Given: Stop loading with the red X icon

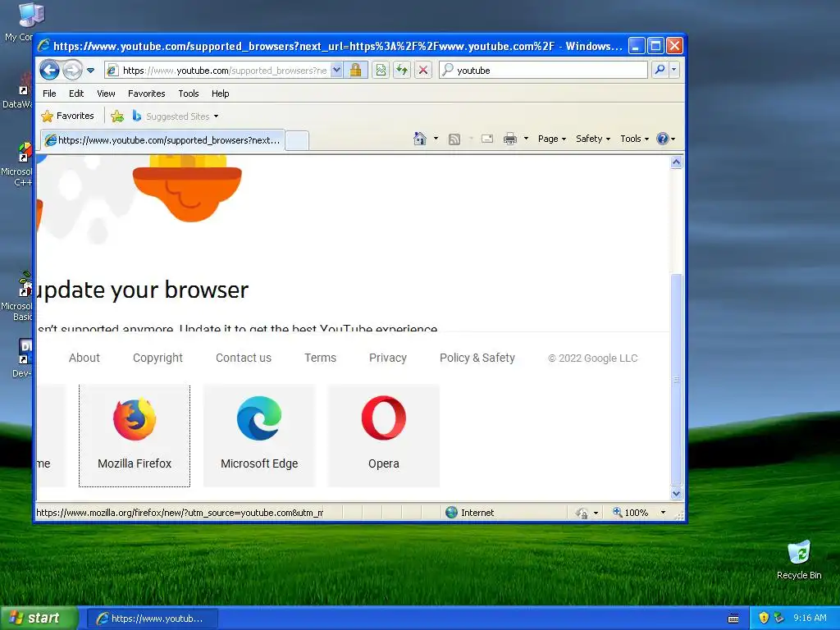Looking at the screenshot, I should (422, 70).
